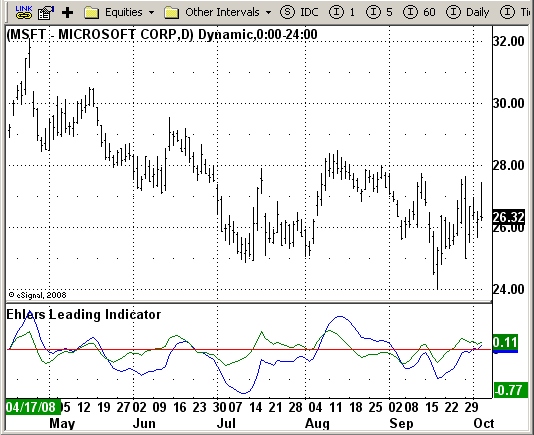The image size is (534, 435).
Task: Click the May month label
Action: [x=62, y=423]
